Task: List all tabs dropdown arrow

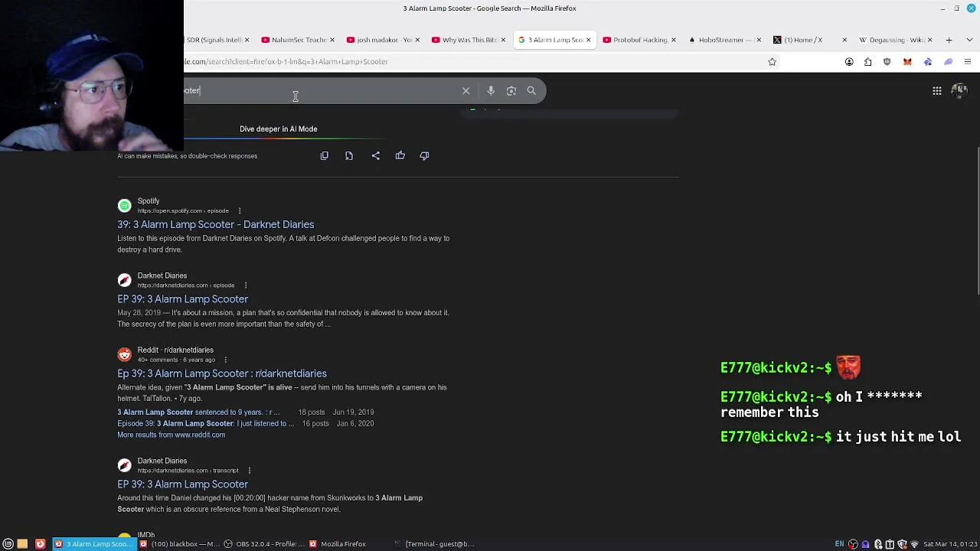Action: 968,40
